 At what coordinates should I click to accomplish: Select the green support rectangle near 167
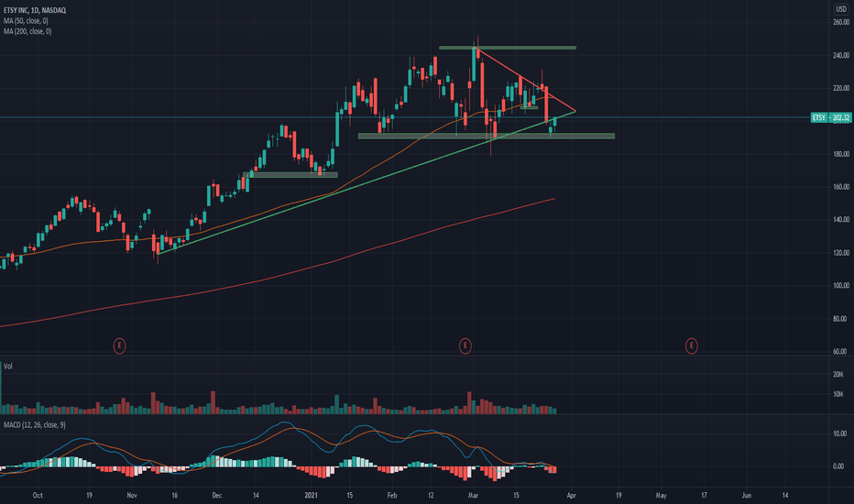click(x=290, y=175)
